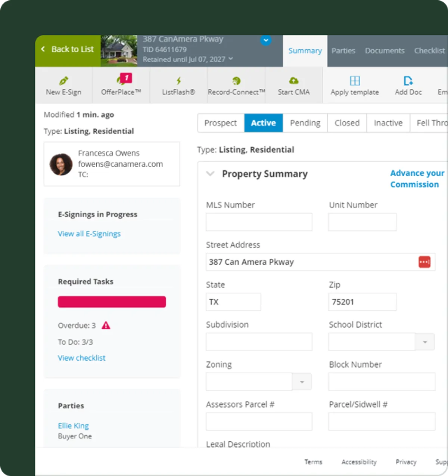448x476 pixels.
Task: Set transaction status to Prospect
Action: (221, 123)
